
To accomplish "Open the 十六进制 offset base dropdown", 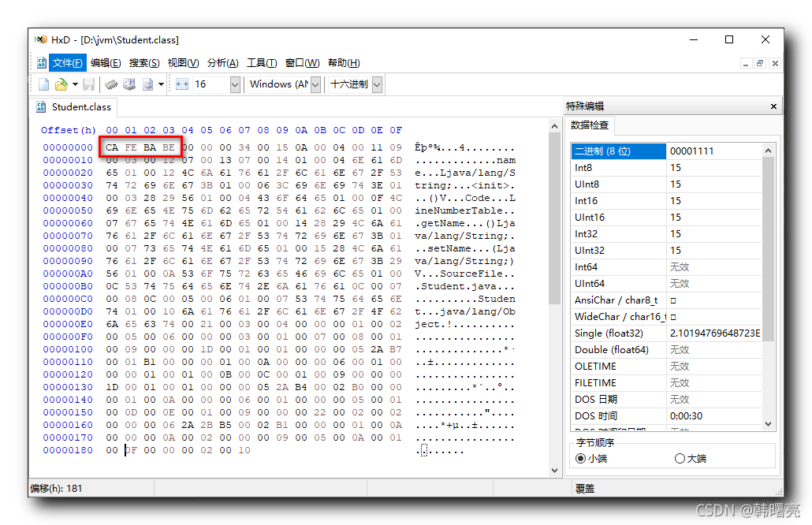I will point(377,84).
